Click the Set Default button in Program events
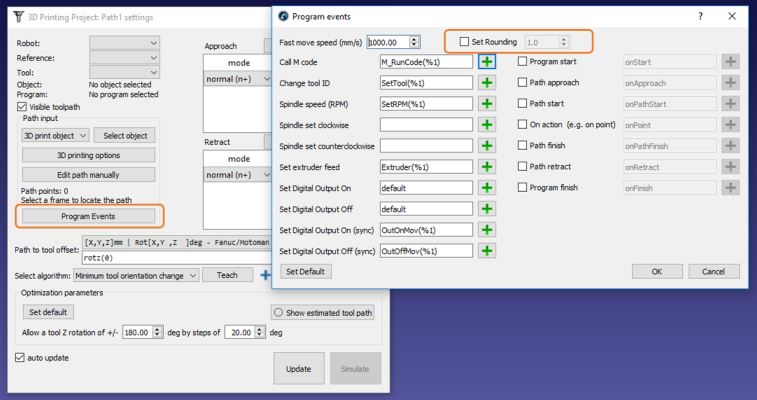 [x=304, y=271]
